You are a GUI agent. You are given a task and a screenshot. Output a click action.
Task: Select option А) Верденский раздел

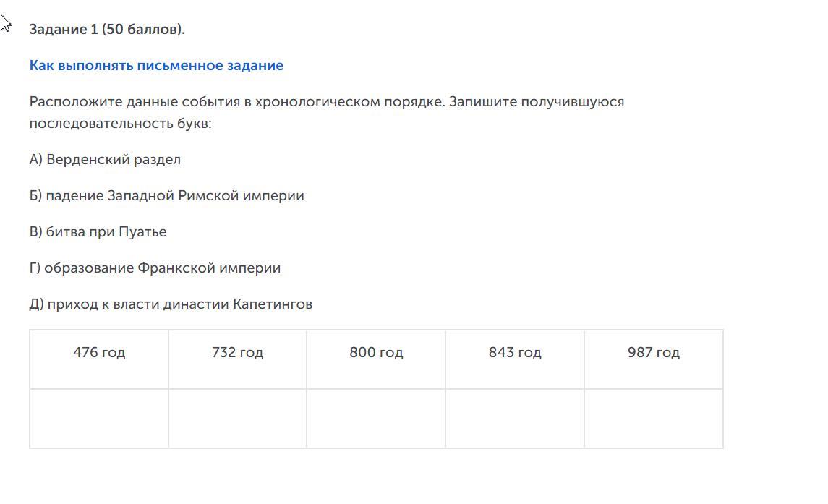[105, 160]
